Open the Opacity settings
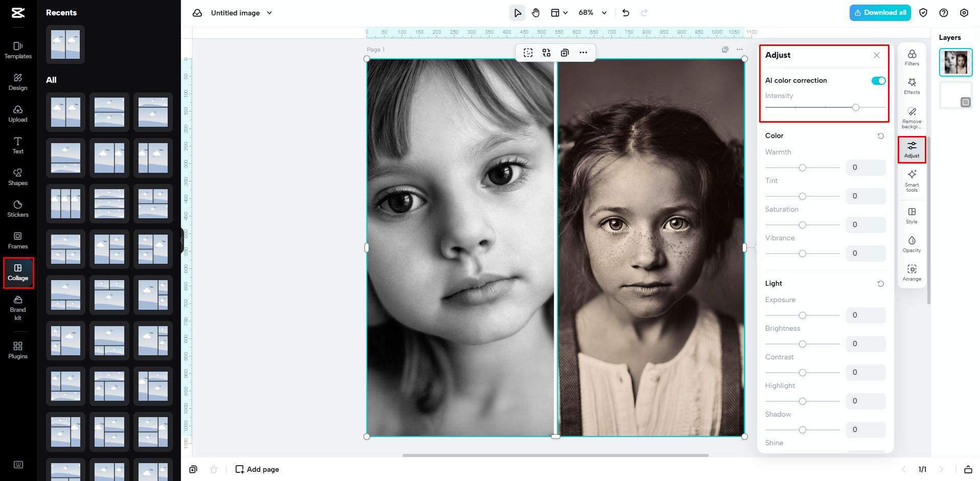This screenshot has width=980, height=481. point(911,244)
